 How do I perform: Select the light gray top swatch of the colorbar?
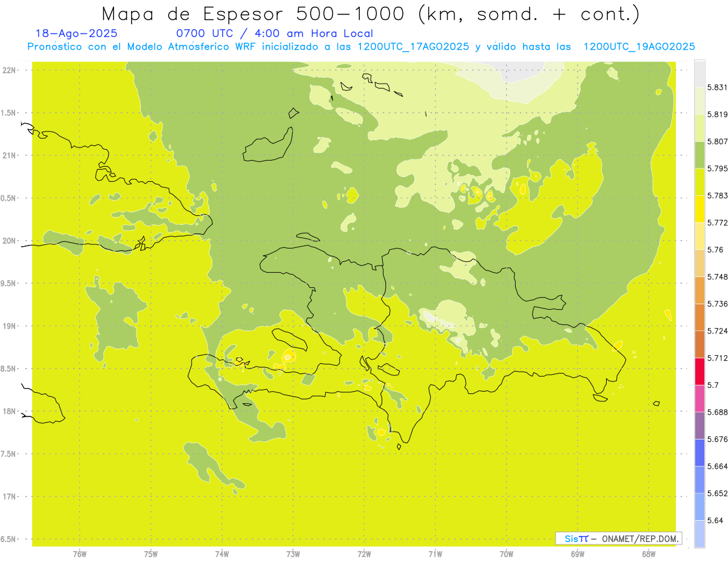click(x=699, y=73)
